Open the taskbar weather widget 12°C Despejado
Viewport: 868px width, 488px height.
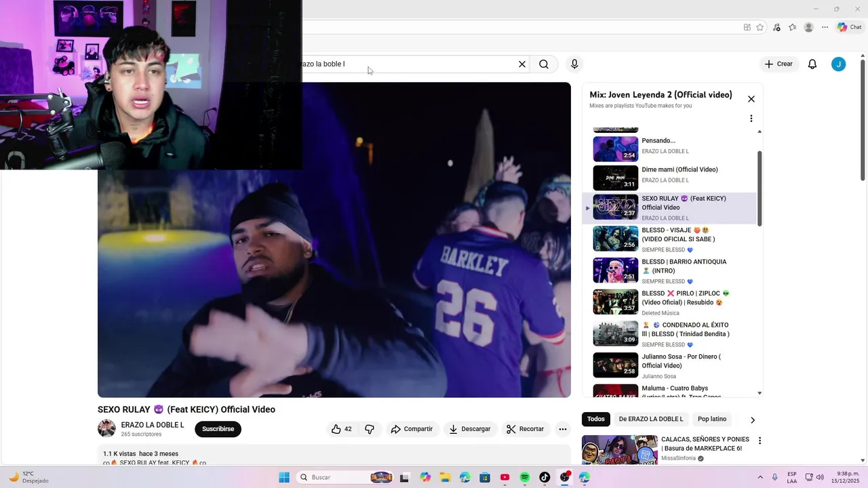pos(28,477)
